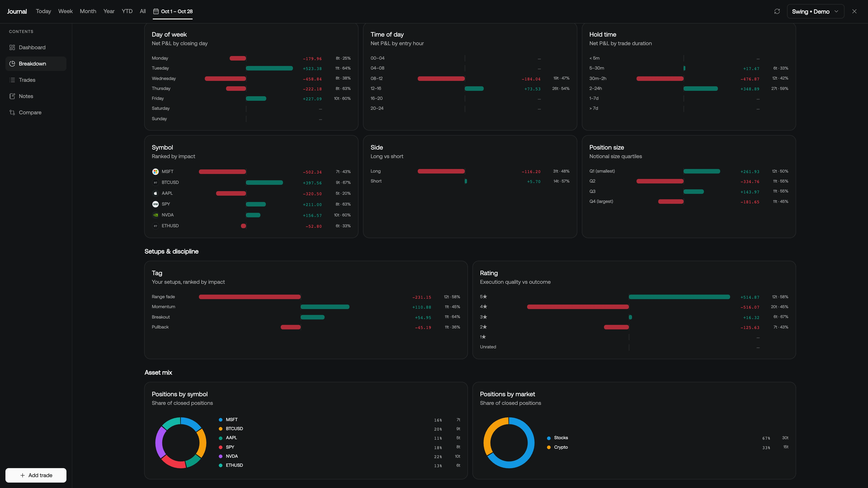Click the Breakdown pie icon in the sidebar
Image resolution: width=868 pixels, height=488 pixels.
pos(12,64)
